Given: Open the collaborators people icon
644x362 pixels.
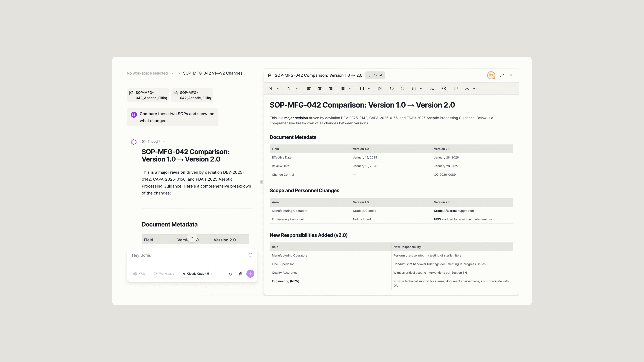Looking at the screenshot, I should point(432,88).
